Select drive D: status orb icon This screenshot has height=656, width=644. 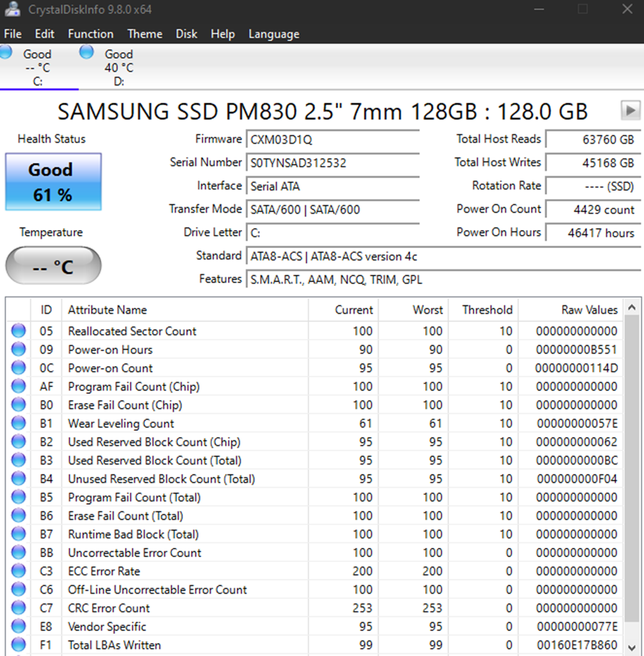pos(86,52)
